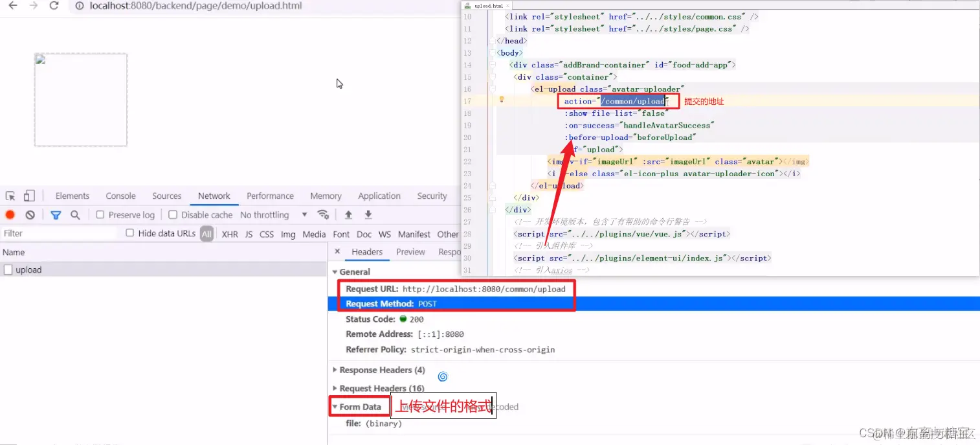Filter requests by JS
The width and height of the screenshot is (980, 445).
pyautogui.click(x=249, y=234)
